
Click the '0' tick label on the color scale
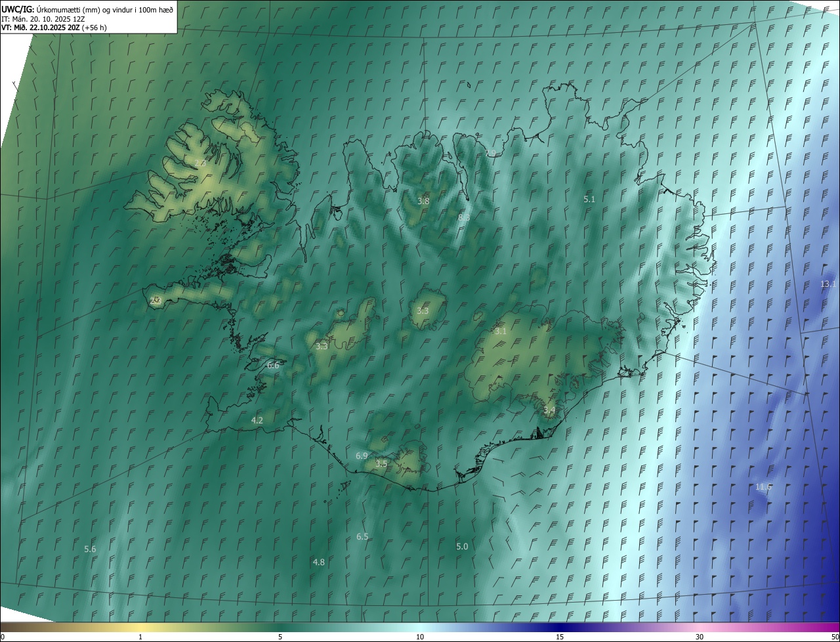pyautogui.click(x=3, y=637)
